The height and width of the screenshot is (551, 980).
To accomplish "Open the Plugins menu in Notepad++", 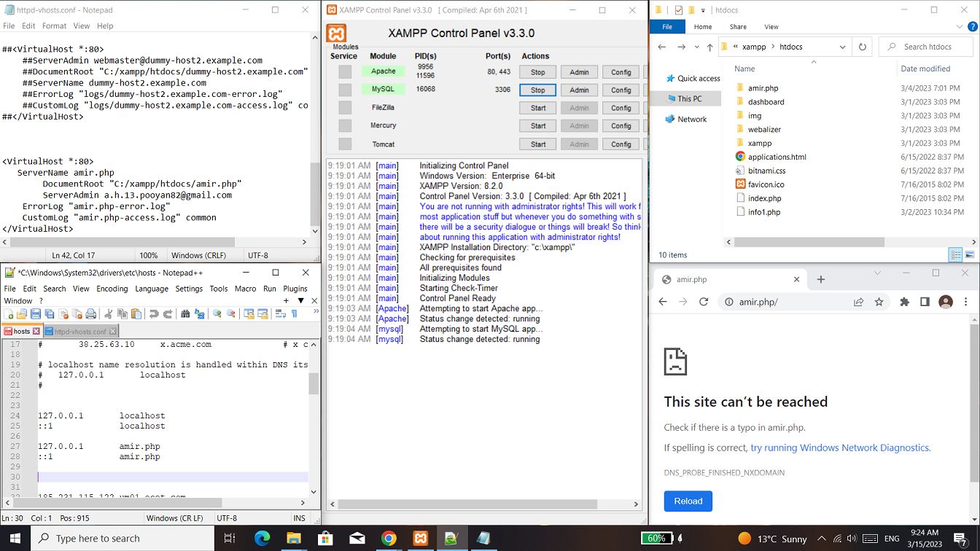I will 295,289.
